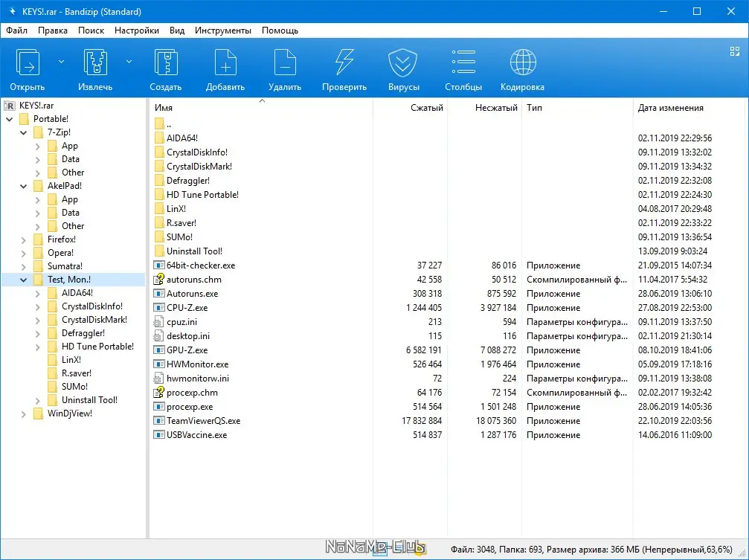Click the parent folder '..' icon
The width and height of the screenshot is (749, 560).
pos(160,124)
